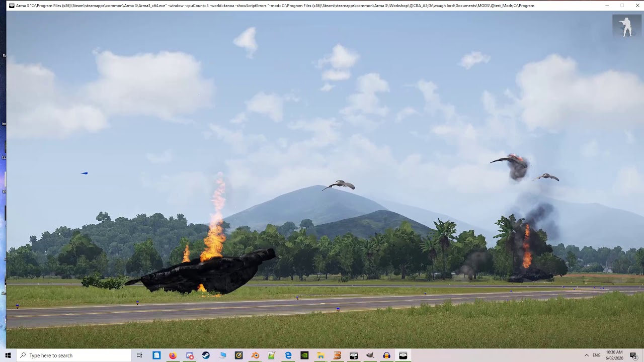
Task: Open the Norton checkmark icon on the taskbar
Action: click(x=239, y=355)
